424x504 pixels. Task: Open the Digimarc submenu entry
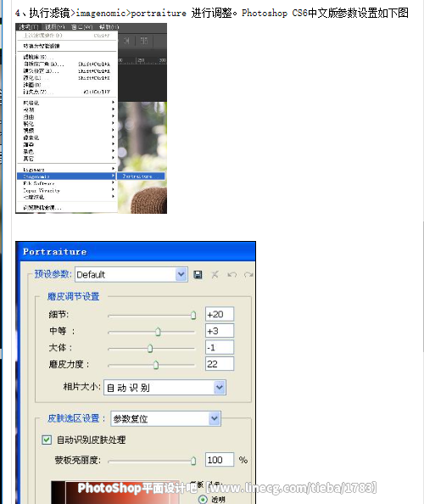click(67, 169)
